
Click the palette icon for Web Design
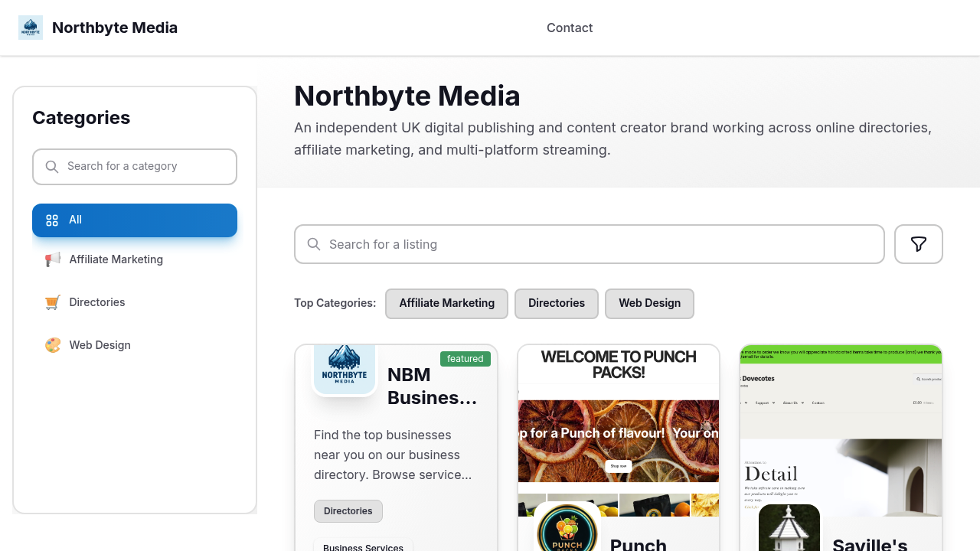click(53, 345)
